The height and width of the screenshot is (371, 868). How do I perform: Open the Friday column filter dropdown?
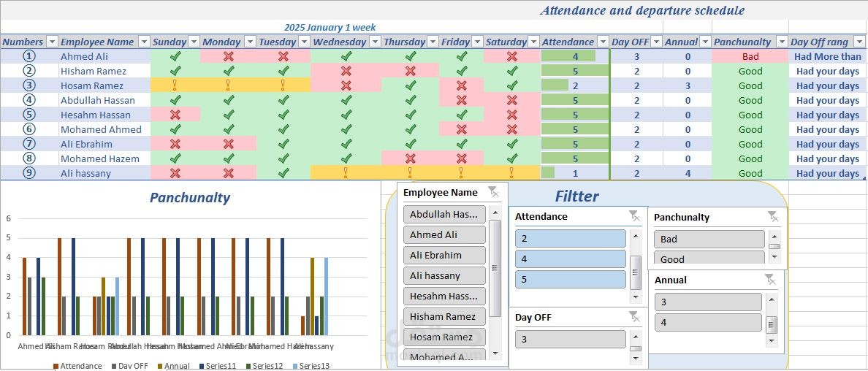coord(476,42)
